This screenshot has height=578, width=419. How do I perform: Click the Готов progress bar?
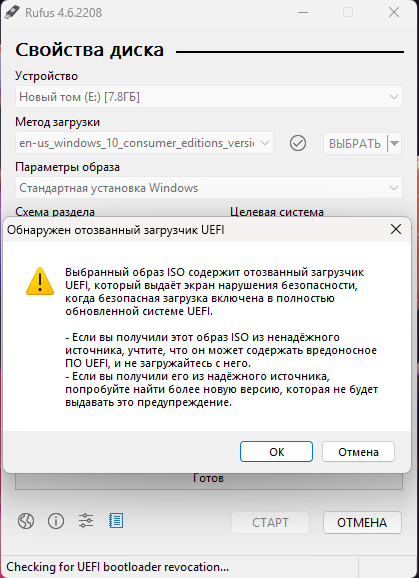[x=209, y=478]
